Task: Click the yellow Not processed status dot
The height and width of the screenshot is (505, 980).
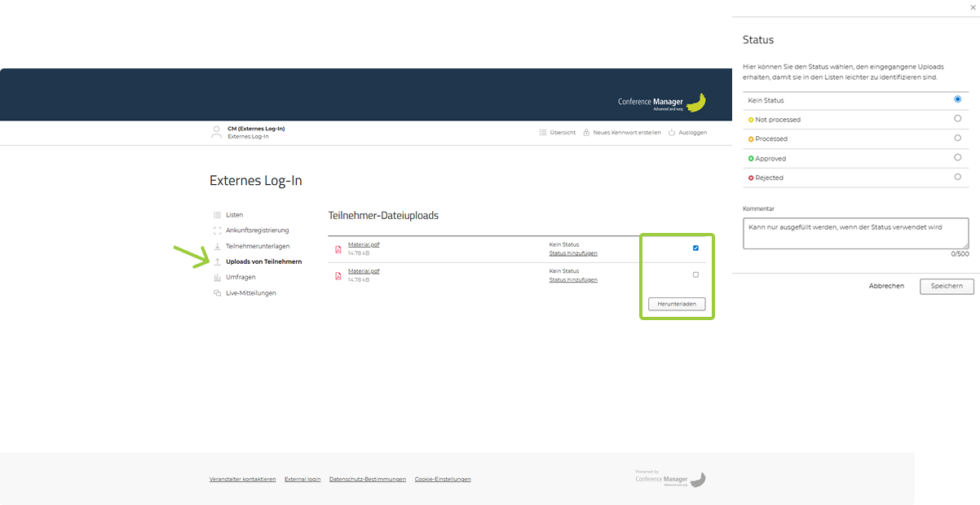Action: 751,120
